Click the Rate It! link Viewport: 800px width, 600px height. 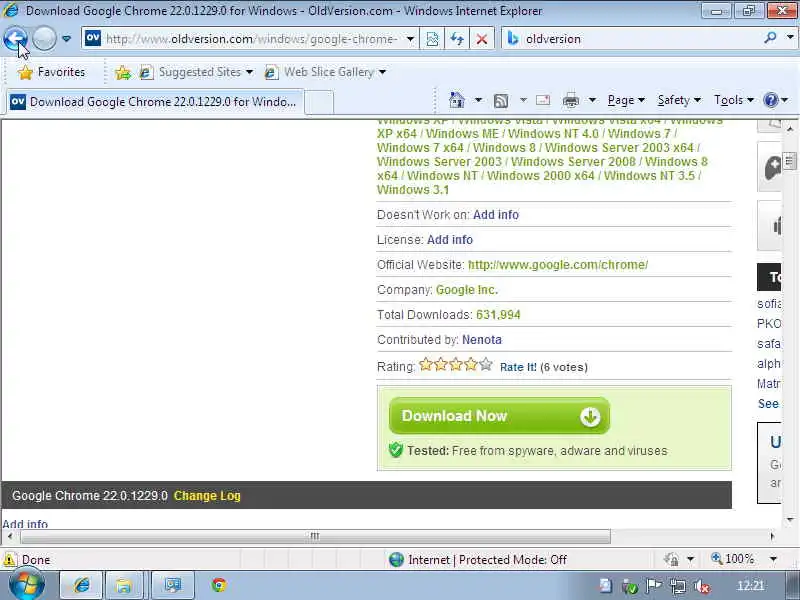[518, 367]
